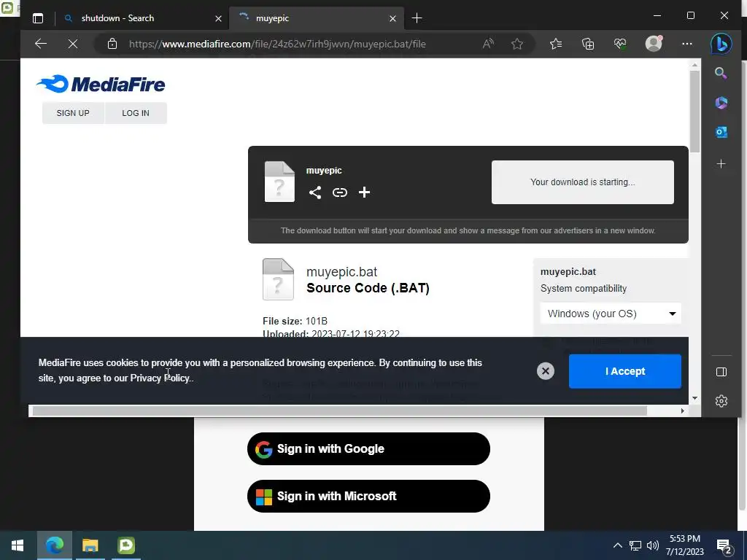Open the profile avatar menu
Viewport: 747px width, 560px height.
click(x=654, y=43)
